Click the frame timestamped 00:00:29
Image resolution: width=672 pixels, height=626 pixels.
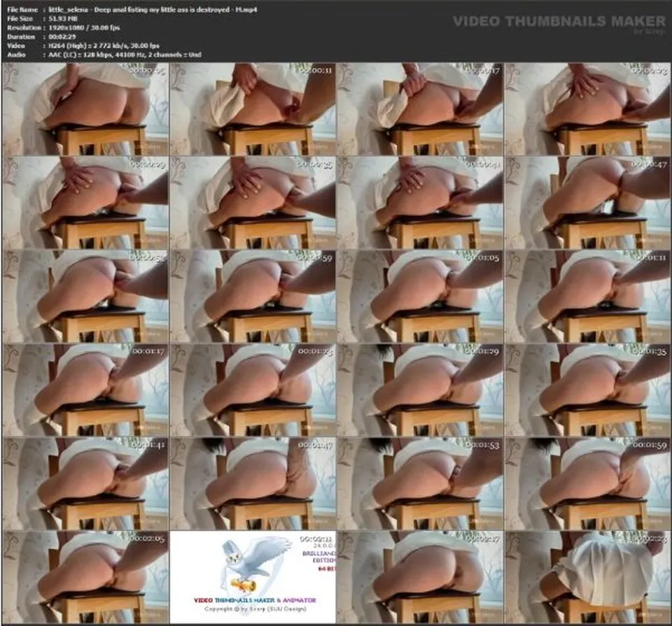click(x=85, y=203)
